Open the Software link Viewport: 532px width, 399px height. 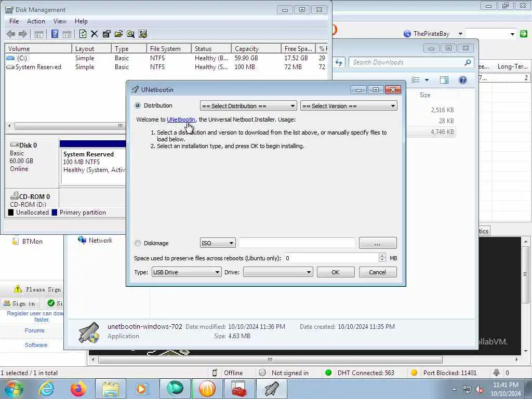(36, 345)
